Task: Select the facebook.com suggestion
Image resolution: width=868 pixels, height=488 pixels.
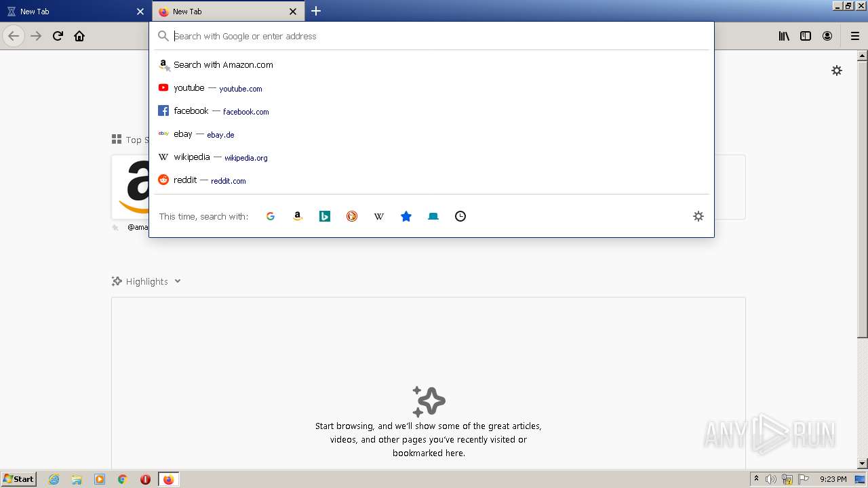Action: pos(432,111)
